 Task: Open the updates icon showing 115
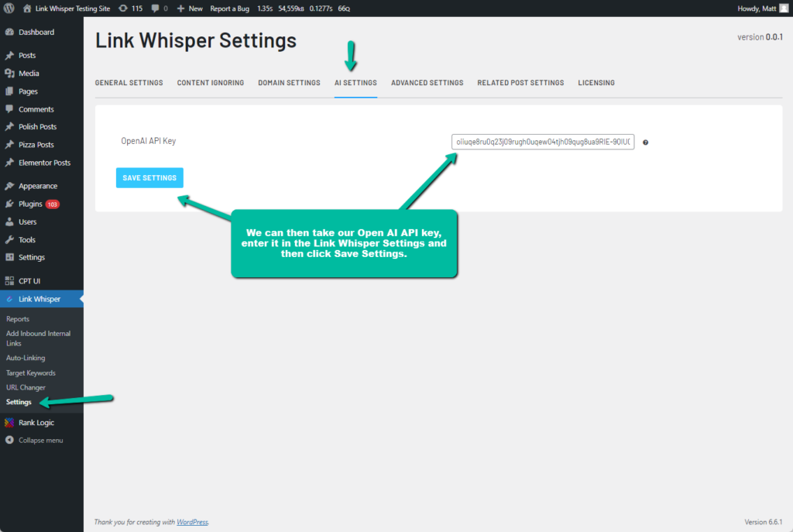click(x=123, y=8)
